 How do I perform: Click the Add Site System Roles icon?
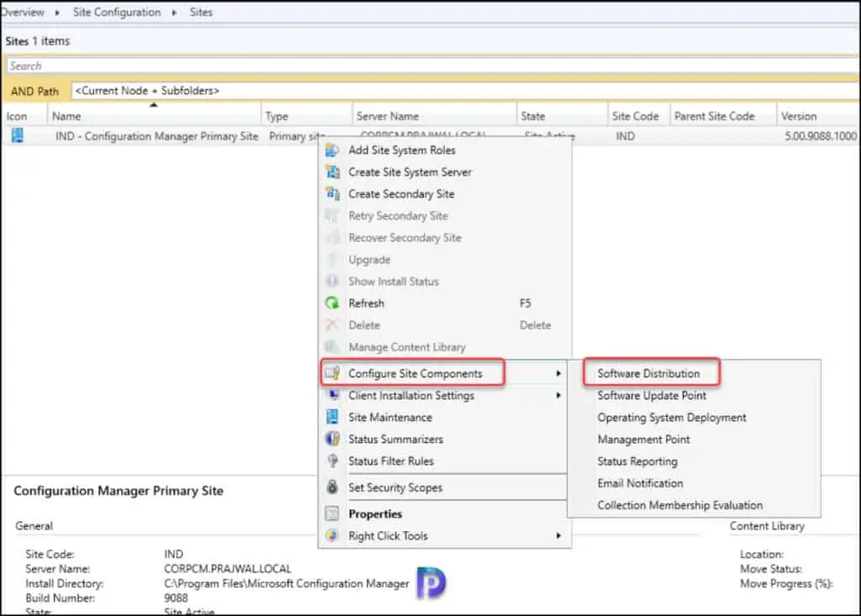click(x=332, y=150)
